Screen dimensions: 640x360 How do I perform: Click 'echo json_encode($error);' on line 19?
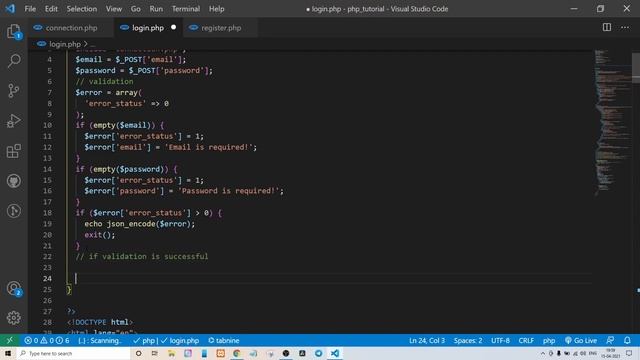coord(140,224)
